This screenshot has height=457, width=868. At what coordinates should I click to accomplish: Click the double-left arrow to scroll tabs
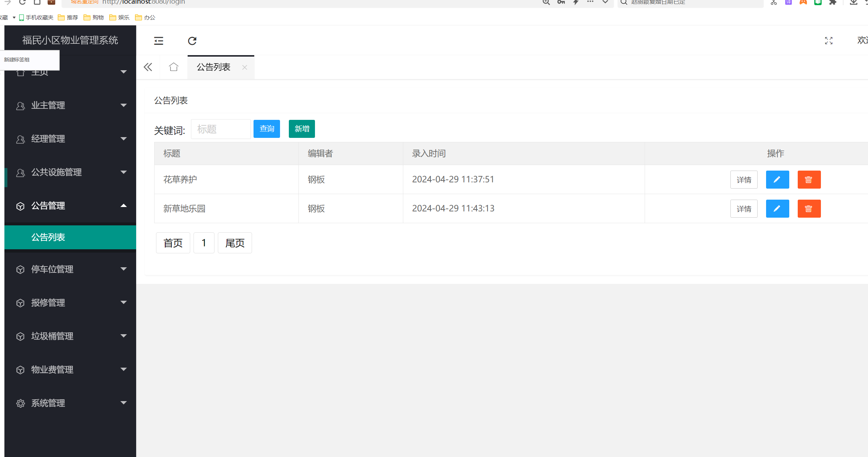coord(148,67)
